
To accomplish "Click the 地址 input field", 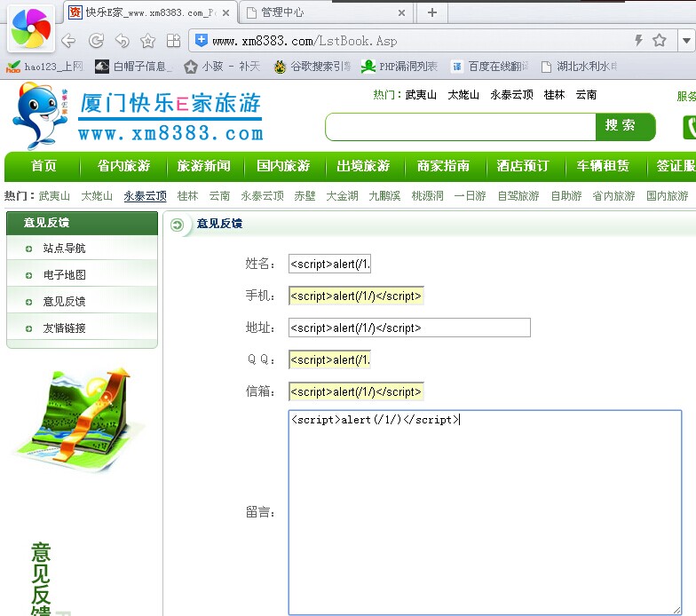I will click(x=409, y=328).
